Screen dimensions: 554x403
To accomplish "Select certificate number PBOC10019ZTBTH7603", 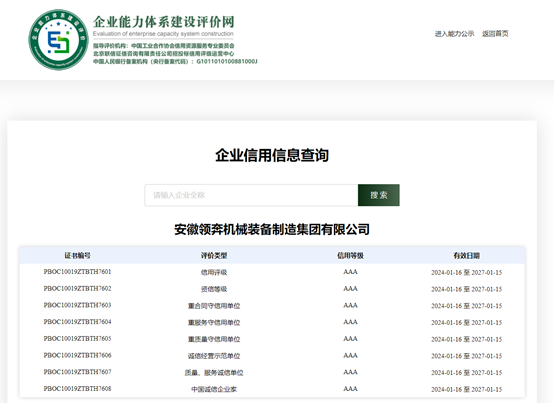I will coord(77,305).
